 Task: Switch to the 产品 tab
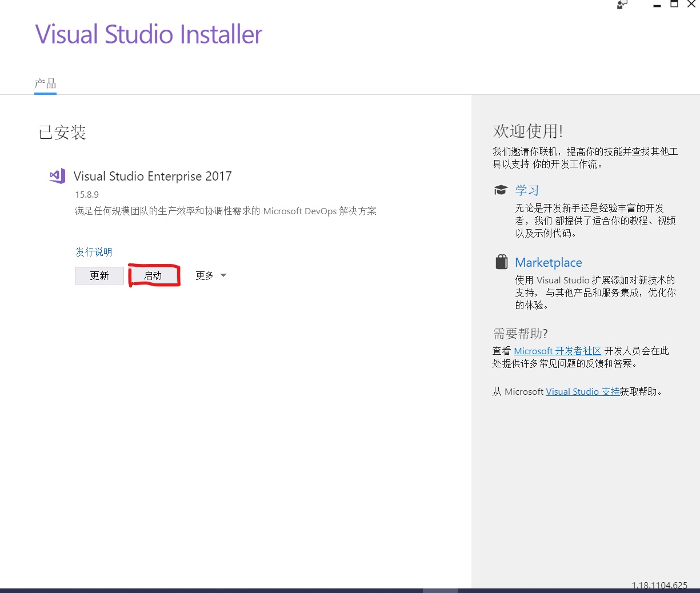click(45, 83)
